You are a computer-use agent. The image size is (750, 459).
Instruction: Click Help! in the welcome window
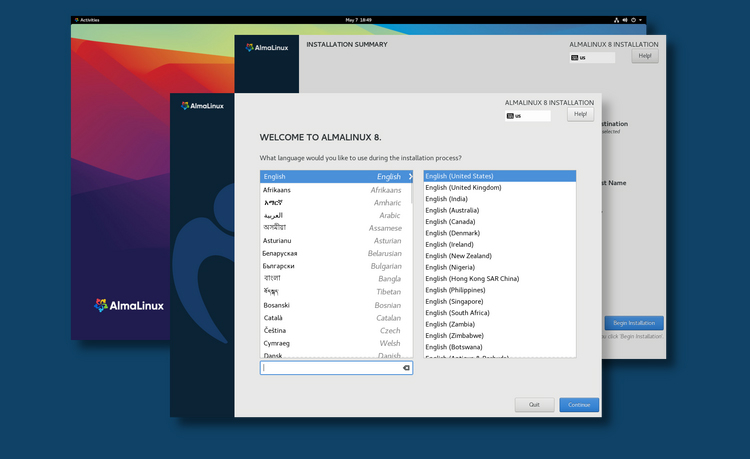coord(581,115)
